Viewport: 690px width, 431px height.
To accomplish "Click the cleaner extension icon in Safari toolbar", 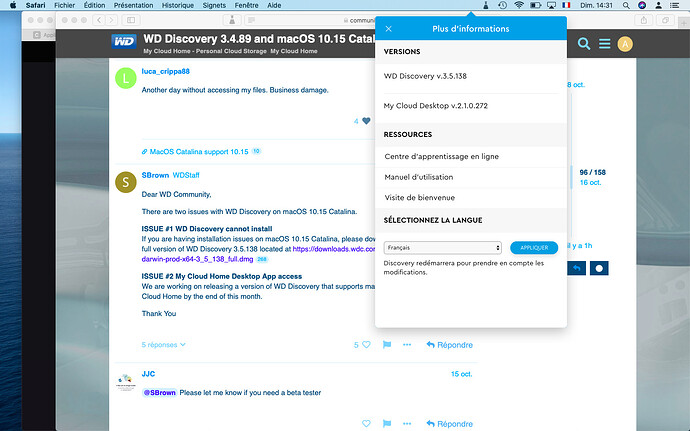I will (232, 20).
